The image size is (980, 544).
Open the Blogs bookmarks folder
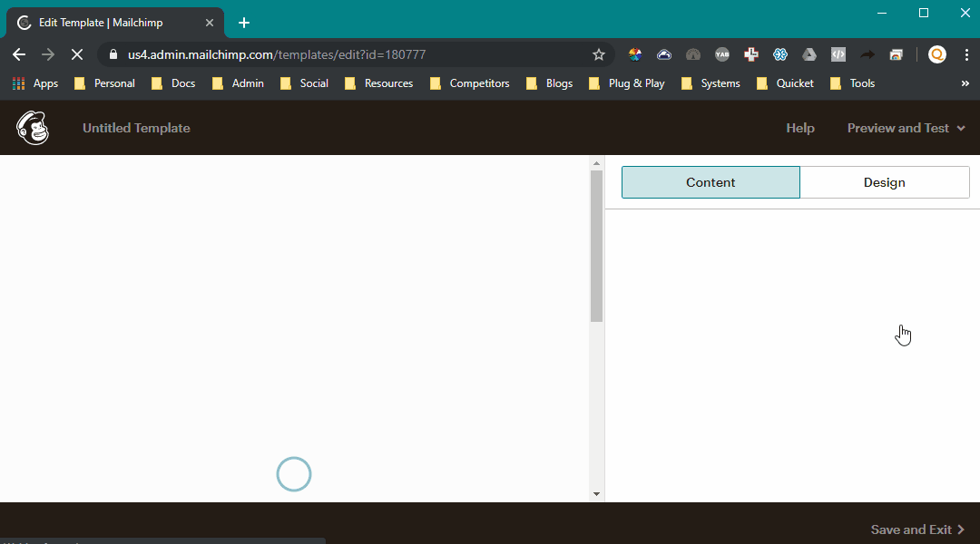(x=550, y=83)
